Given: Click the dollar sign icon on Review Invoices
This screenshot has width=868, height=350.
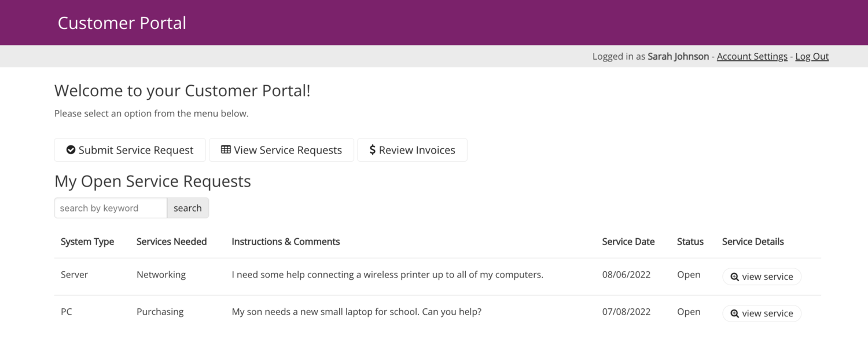Looking at the screenshot, I should tap(373, 150).
